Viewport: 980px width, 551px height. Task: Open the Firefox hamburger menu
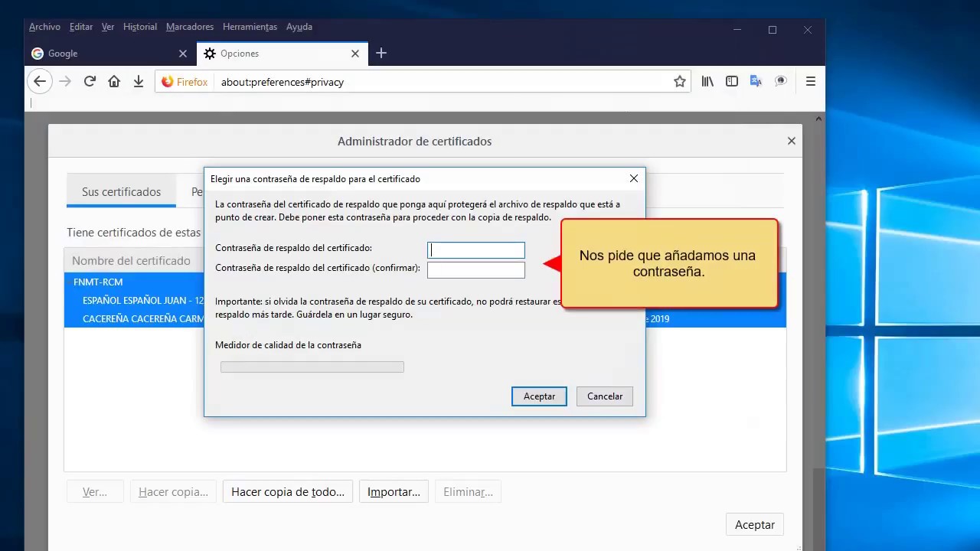tap(810, 82)
